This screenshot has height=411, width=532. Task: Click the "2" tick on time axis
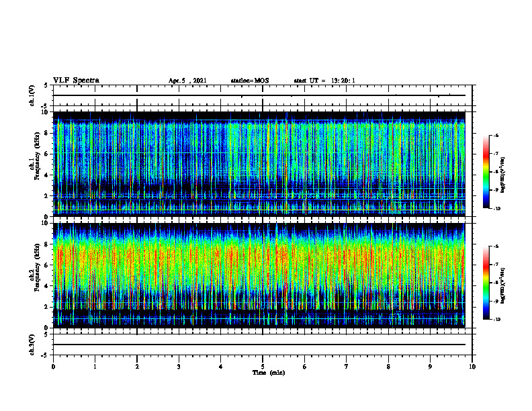coord(137,367)
